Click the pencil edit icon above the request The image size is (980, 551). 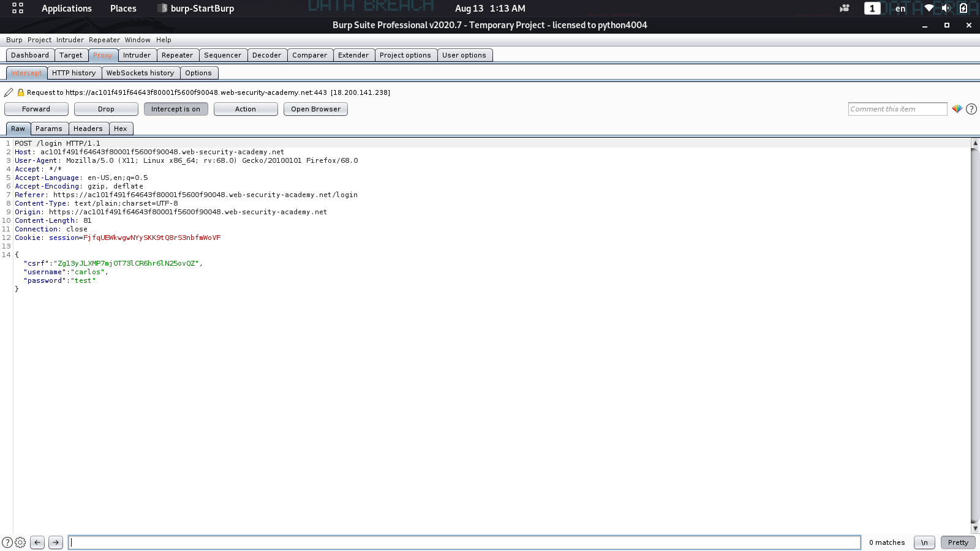pyautogui.click(x=8, y=92)
